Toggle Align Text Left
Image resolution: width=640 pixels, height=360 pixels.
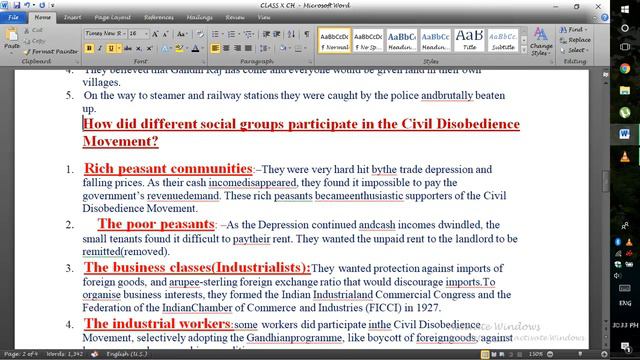(x=215, y=48)
